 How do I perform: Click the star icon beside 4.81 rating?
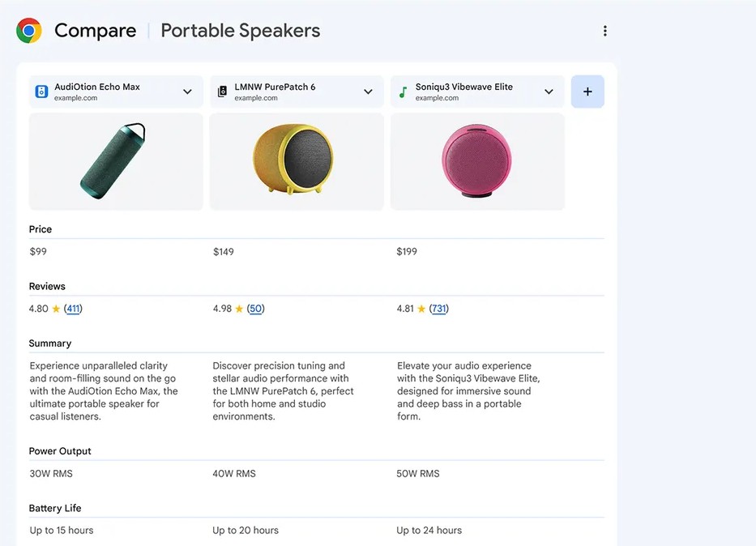point(421,309)
